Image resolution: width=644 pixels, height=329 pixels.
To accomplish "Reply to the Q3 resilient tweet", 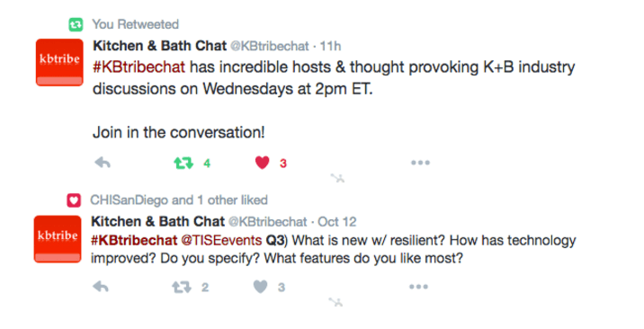I will (x=101, y=287).
